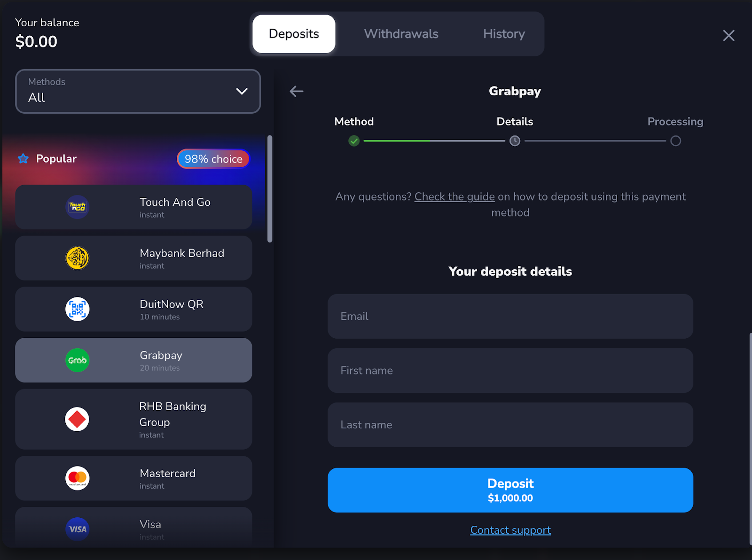Click the Popular star icon

pos(23,159)
